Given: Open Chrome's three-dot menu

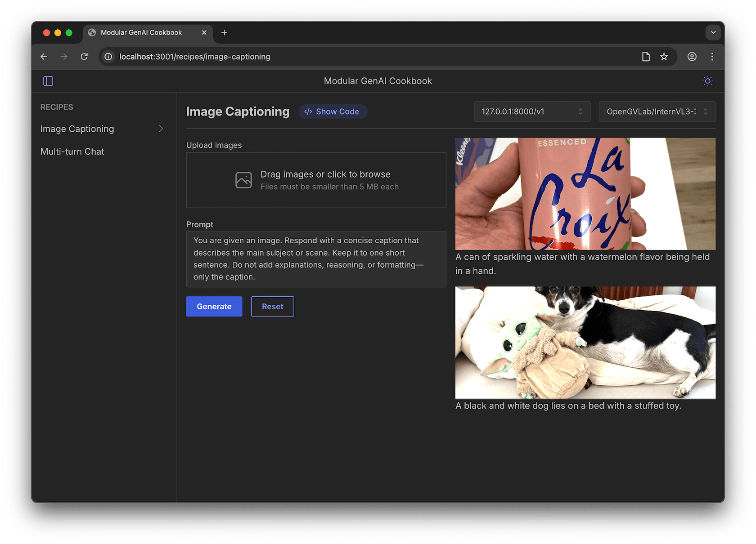Looking at the screenshot, I should tap(712, 57).
